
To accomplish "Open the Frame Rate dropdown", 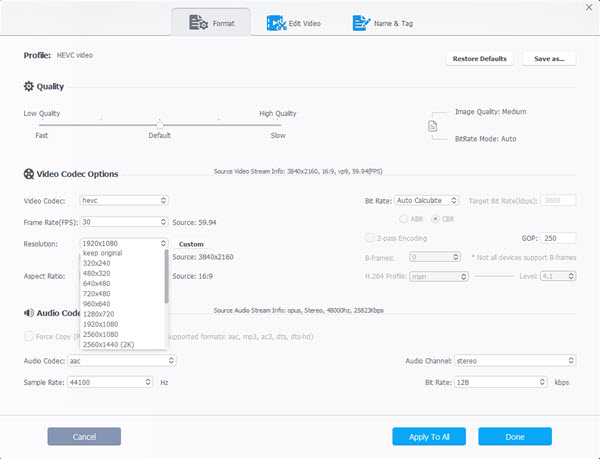I will click(x=124, y=222).
